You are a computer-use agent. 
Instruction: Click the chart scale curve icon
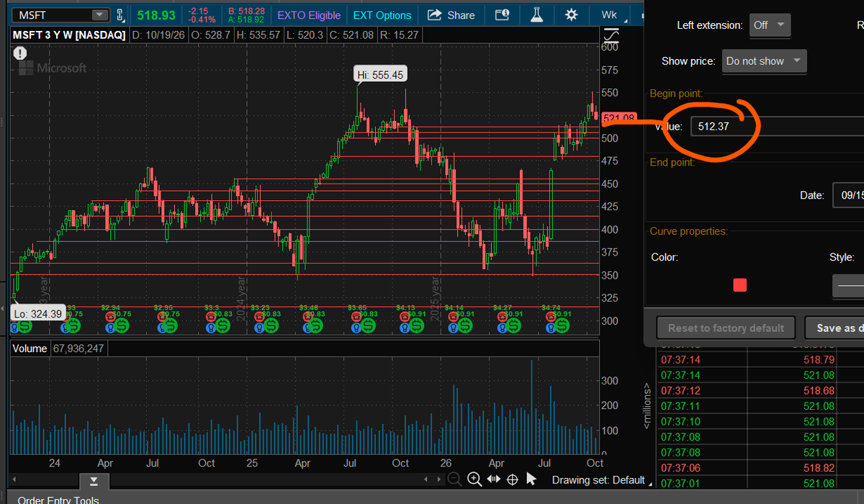[612, 35]
